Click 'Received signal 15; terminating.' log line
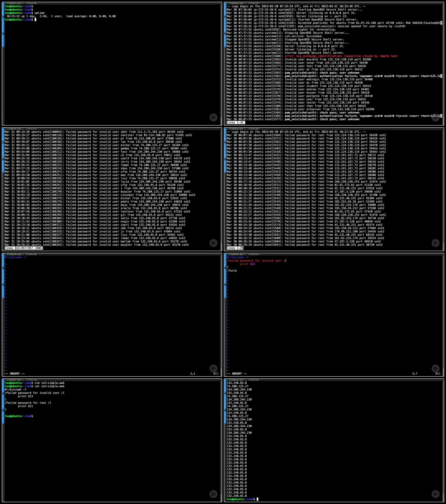The image size is (446, 504). coord(281,29)
